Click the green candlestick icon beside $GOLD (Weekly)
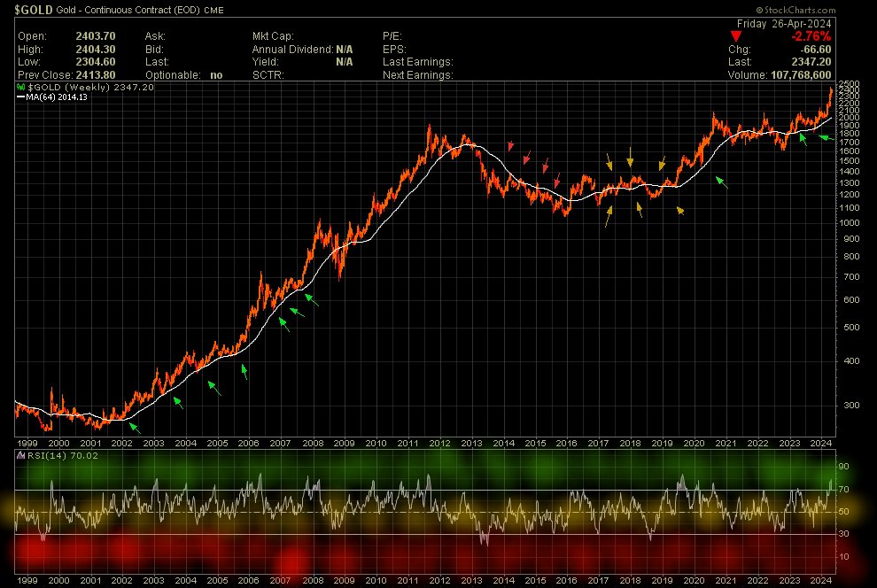877x588 pixels. pyautogui.click(x=19, y=88)
